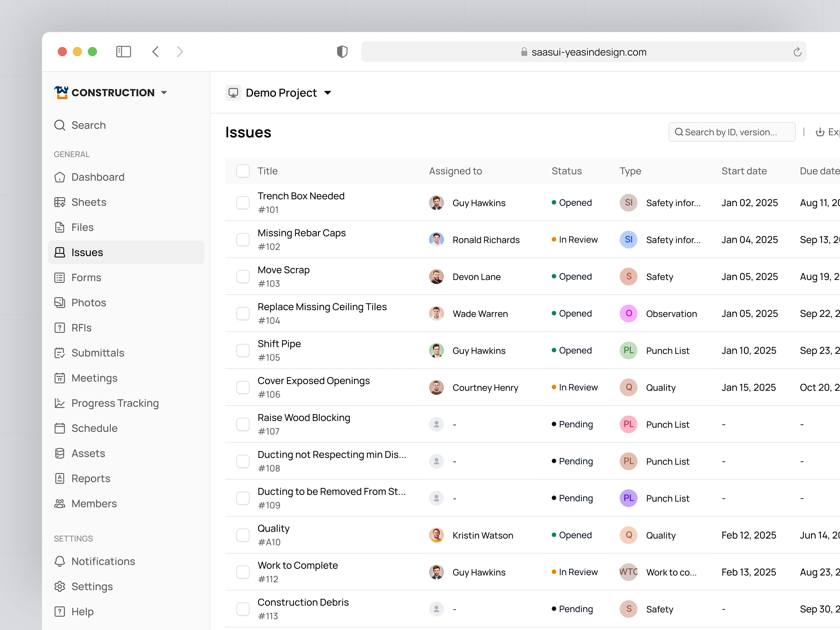Click Guy Hawkins avatar on Trench Box row
Screen dimensions: 840x630
[436, 203]
